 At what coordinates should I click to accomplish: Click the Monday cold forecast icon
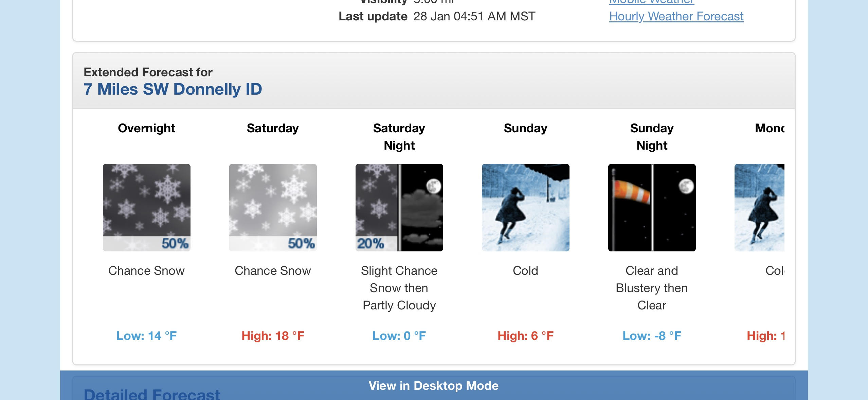point(759,207)
